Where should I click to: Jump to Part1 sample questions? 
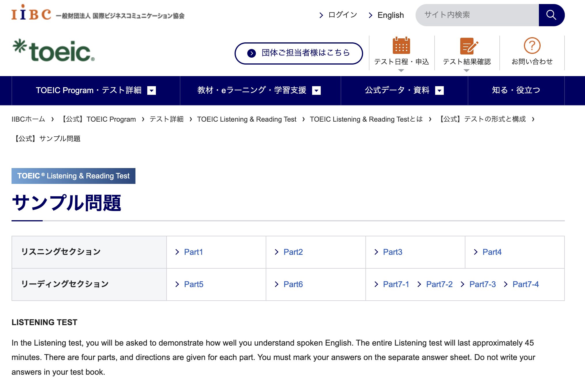(193, 252)
